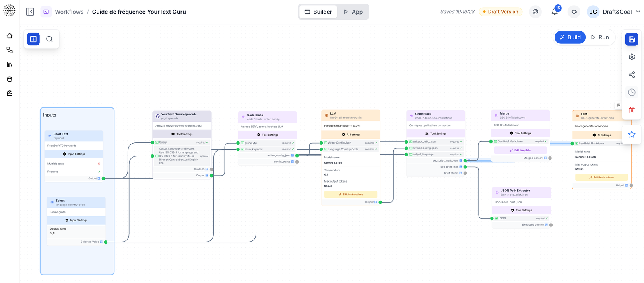Open Tool Settings on YourText.Guru Keywords node
Screen dimensions: 644x283
coord(182,134)
